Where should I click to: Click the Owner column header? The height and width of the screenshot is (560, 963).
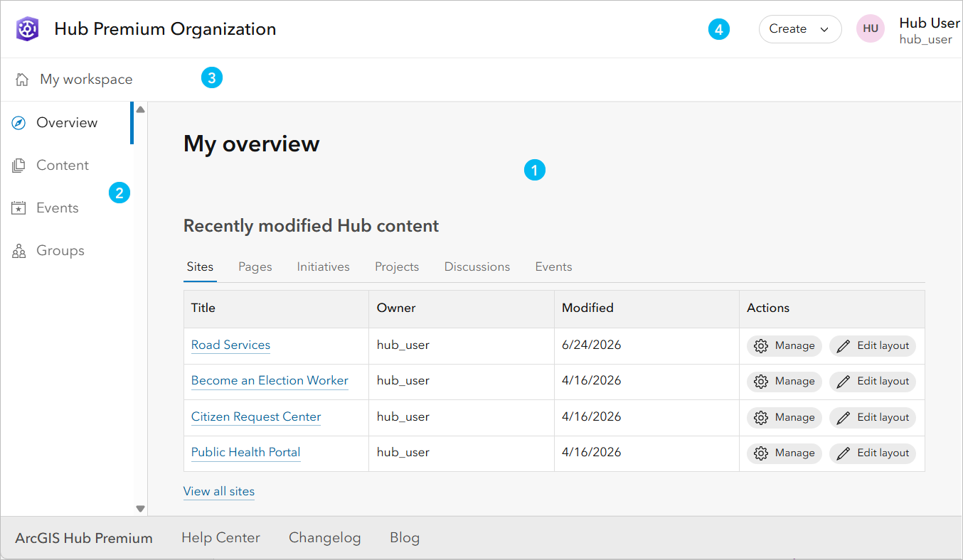pos(462,308)
